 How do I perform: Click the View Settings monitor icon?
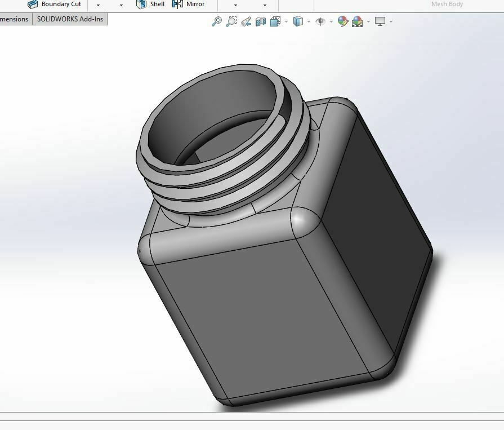[380, 21]
